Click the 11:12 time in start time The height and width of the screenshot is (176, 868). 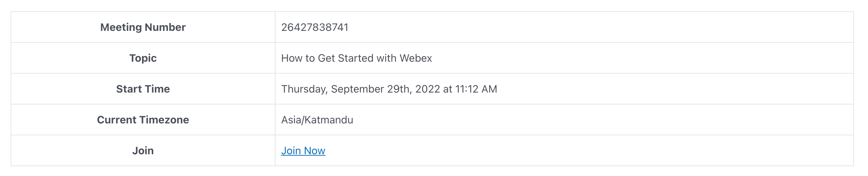tap(467, 89)
